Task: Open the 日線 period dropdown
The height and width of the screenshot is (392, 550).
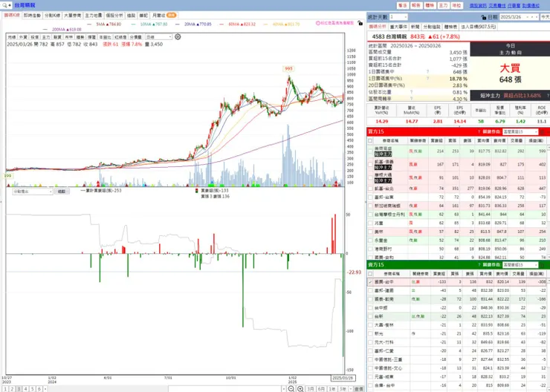Action: pyautogui.click(x=158, y=37)
